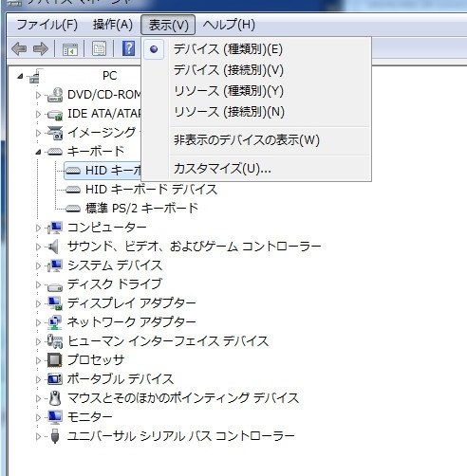Select the ポータブル デバイス label
467x476 pixels.
pos(121,379)
